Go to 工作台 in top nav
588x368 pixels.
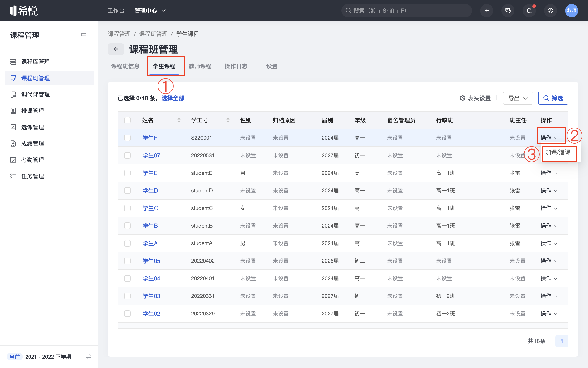click(116, 10)
